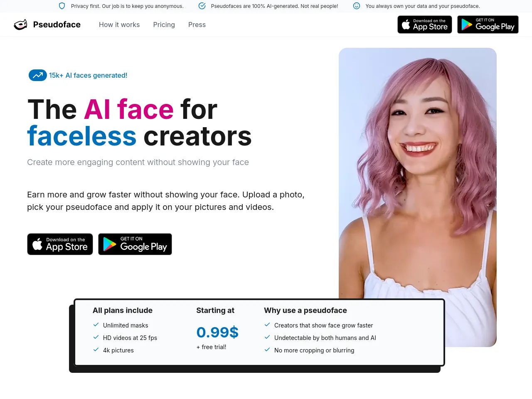Click checkmark next to Unlimited masks
Viewport: 532px width, 399px height.
click(x=96, y=325)
